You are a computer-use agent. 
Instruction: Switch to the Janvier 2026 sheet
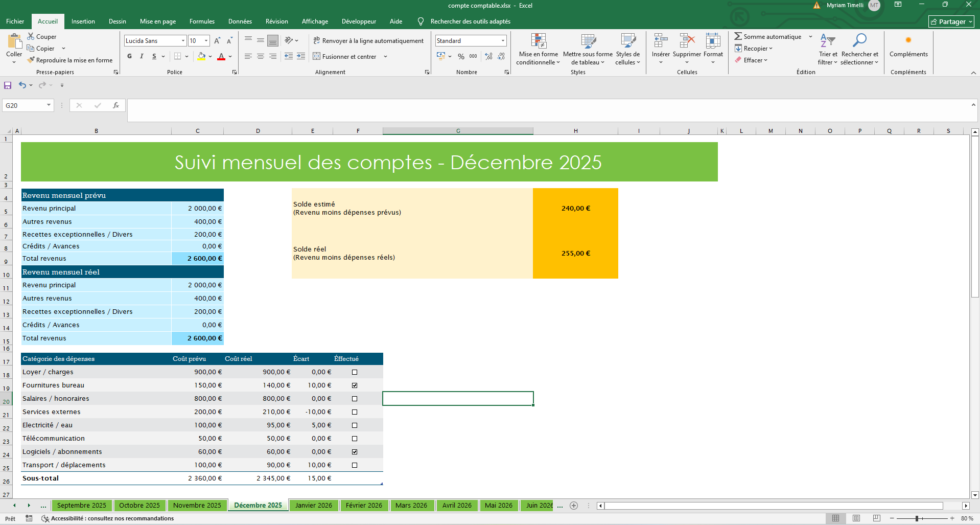tap(313, 506)
